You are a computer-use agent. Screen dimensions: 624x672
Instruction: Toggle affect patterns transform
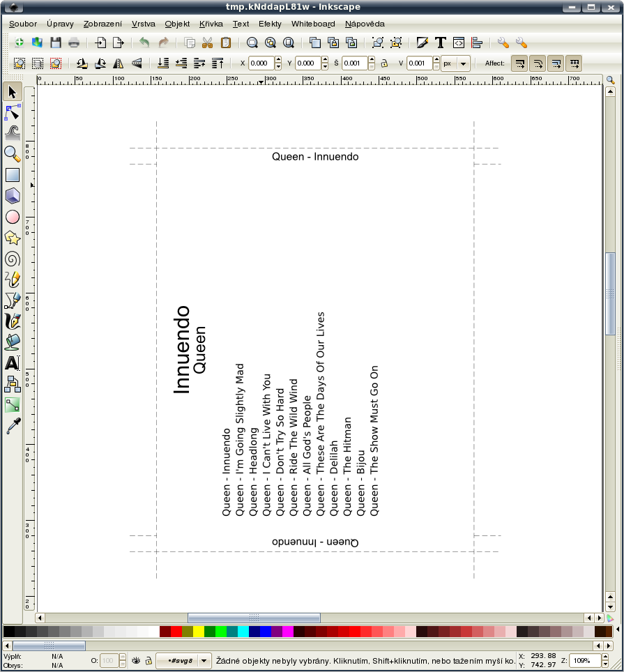[x=574, y=63]
